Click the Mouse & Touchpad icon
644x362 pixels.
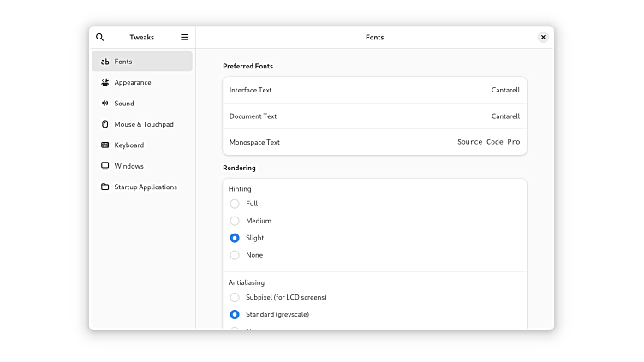pyautogui.click(x=104, y=124)
